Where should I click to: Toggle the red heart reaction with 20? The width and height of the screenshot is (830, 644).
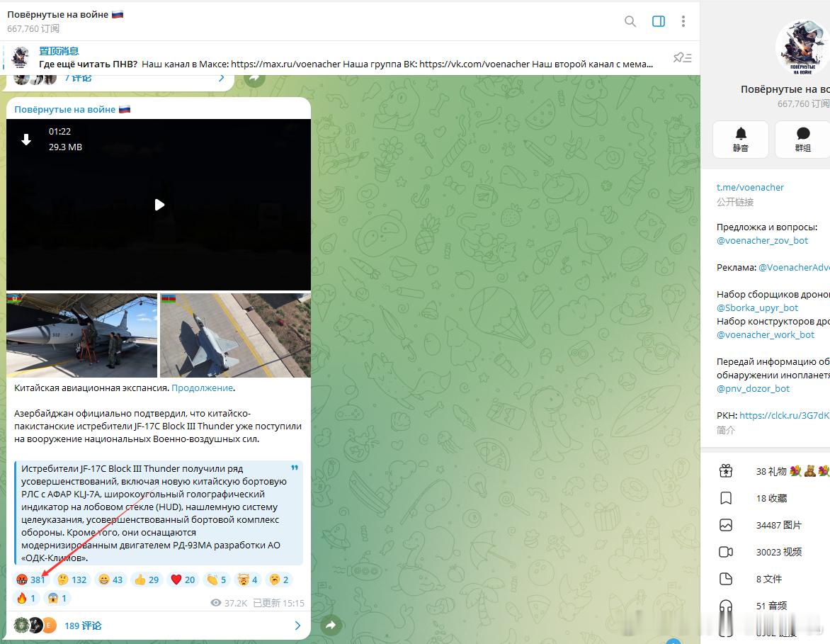(183, 580)
